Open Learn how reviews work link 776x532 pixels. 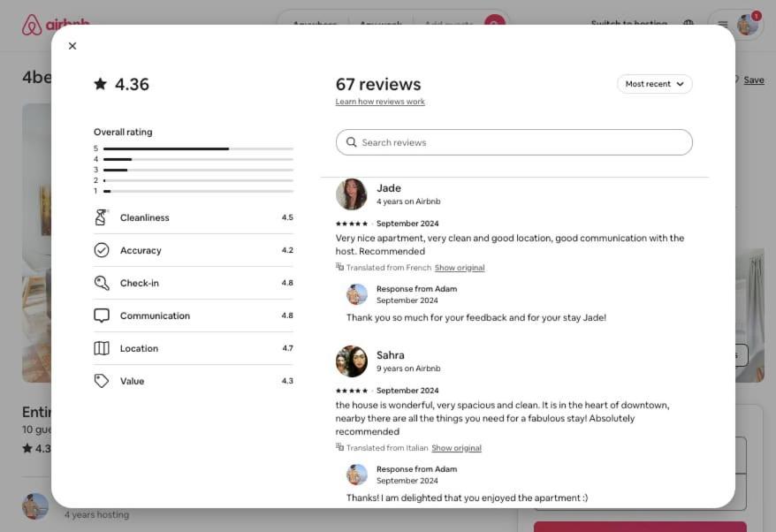pyautogui.click(x=379, y=102)
